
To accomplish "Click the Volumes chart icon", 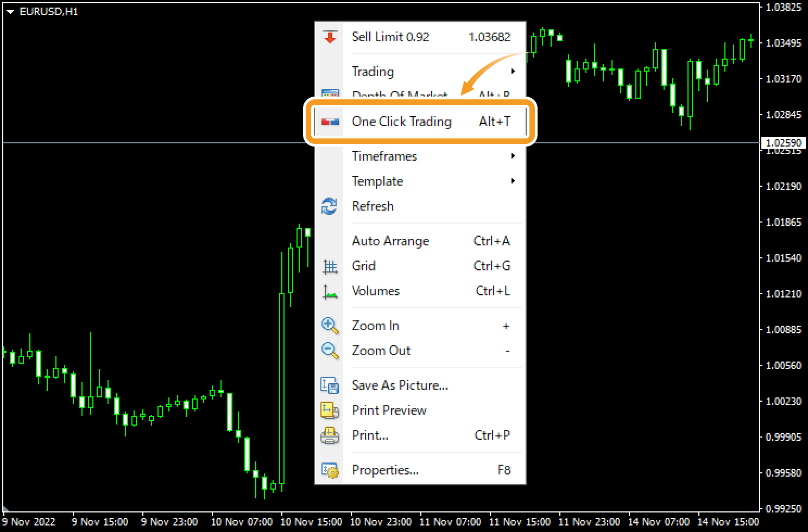I will [x=330, y=291].
